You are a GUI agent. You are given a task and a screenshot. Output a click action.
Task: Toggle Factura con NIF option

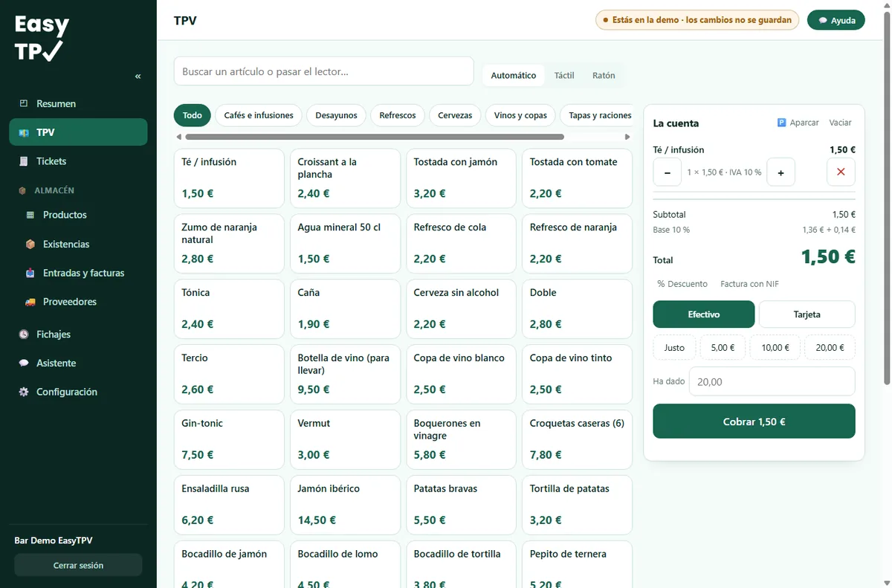point(749,284)
